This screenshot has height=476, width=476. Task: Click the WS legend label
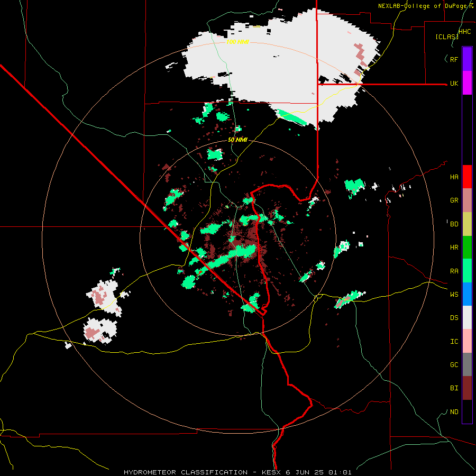pos(454,295)
